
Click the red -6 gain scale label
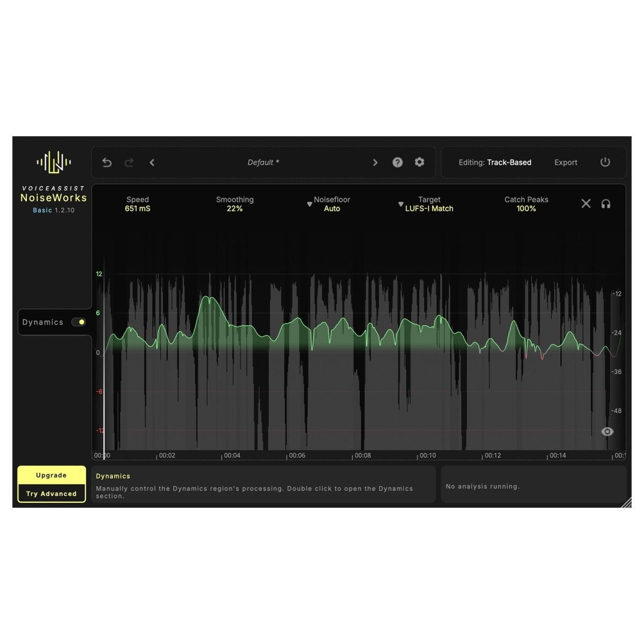click(99, 392)
